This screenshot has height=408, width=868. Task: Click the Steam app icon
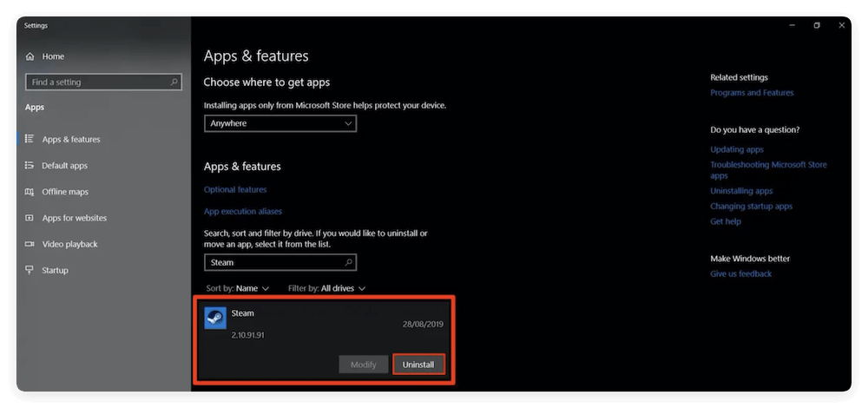pos(215,318)
